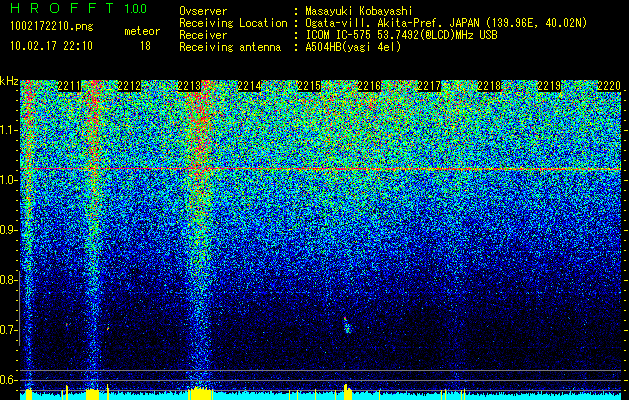Click the kHz axis unit label

pyautogui.click(x=9, y=81)
